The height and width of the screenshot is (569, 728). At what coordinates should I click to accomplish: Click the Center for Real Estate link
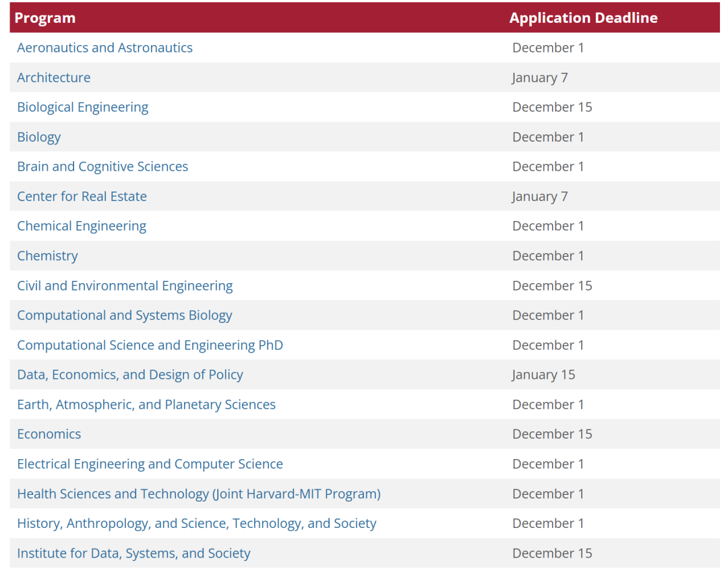(x=82, y=196)
